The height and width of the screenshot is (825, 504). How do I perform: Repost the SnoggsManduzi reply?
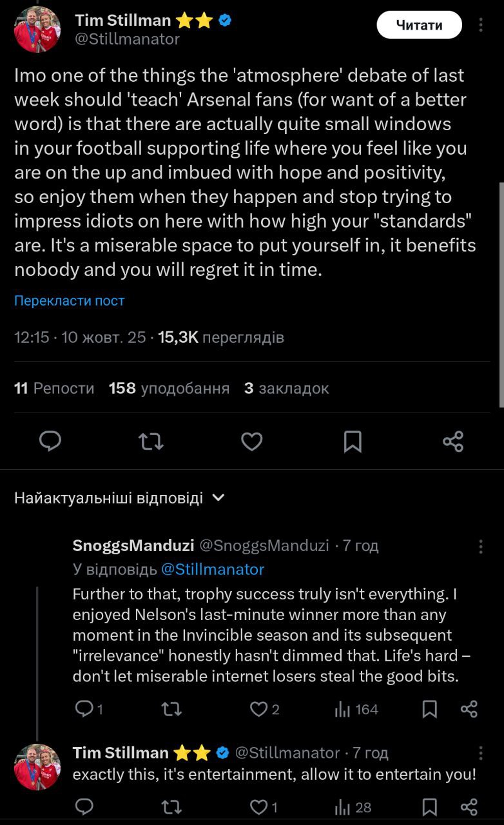pos(171,709)
